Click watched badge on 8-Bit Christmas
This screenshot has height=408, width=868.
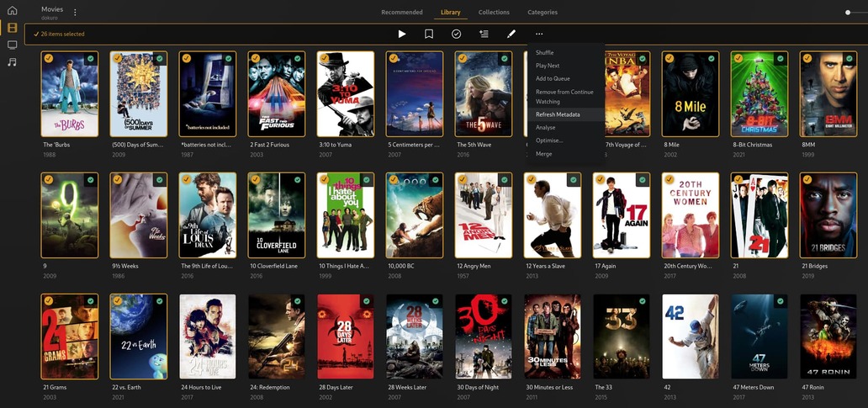(780, 59)
